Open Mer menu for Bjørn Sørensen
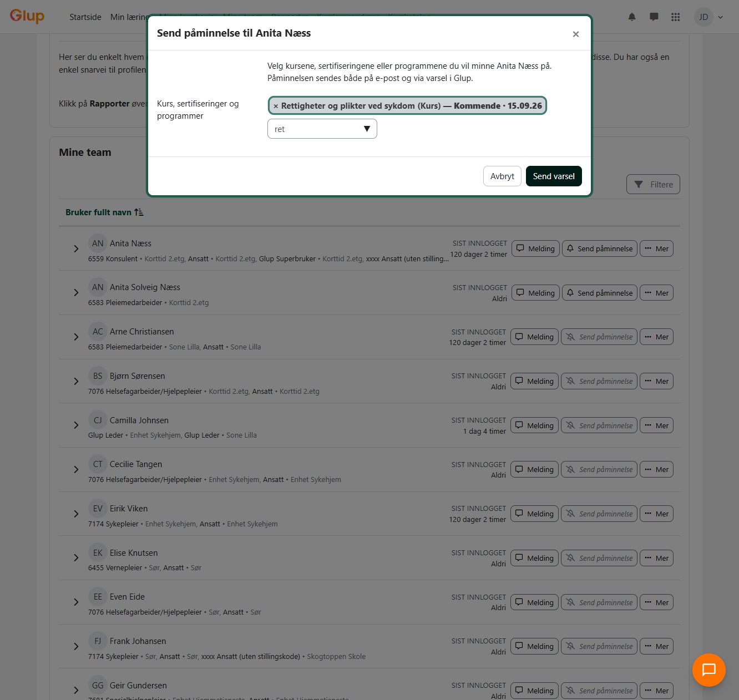This screenshot has width=739, height=700. 656,381
